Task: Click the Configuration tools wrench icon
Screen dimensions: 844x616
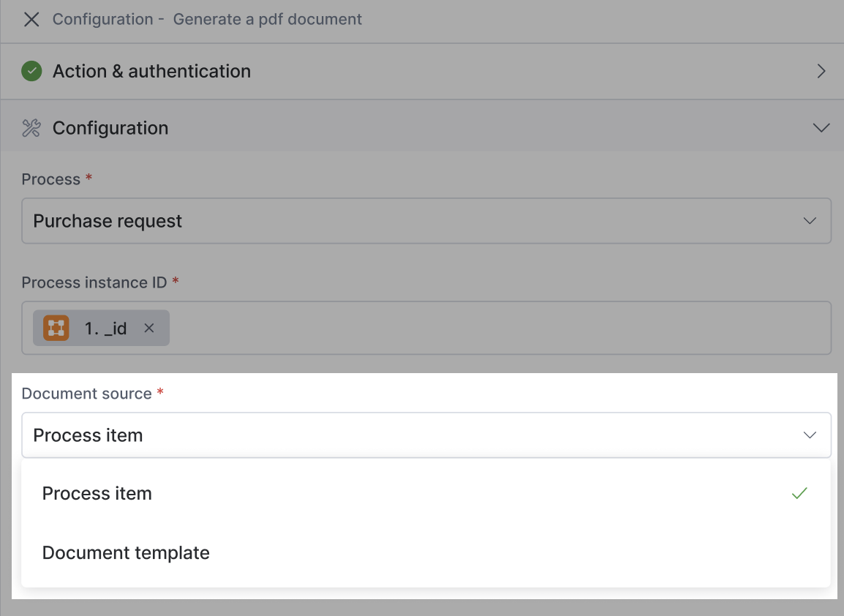Action: (31, 128)
